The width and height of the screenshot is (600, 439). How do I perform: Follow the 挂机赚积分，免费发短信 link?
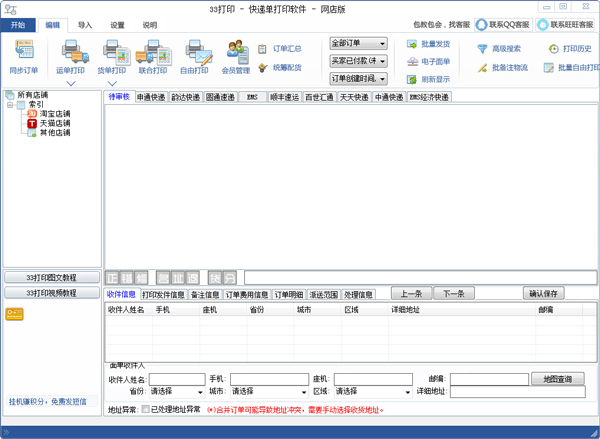[48, 401]
